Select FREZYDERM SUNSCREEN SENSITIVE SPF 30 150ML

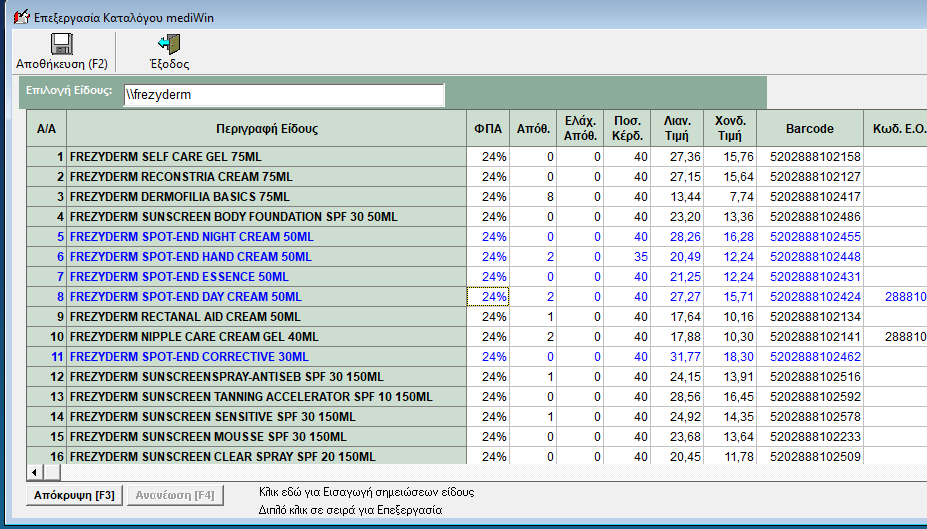267,417
